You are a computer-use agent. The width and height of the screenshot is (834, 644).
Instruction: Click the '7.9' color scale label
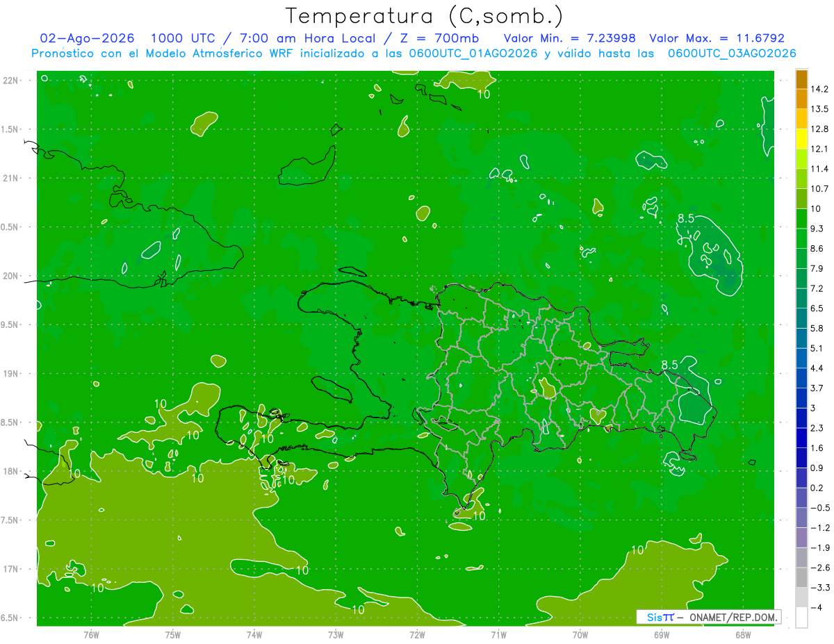[x=817, y=268]
